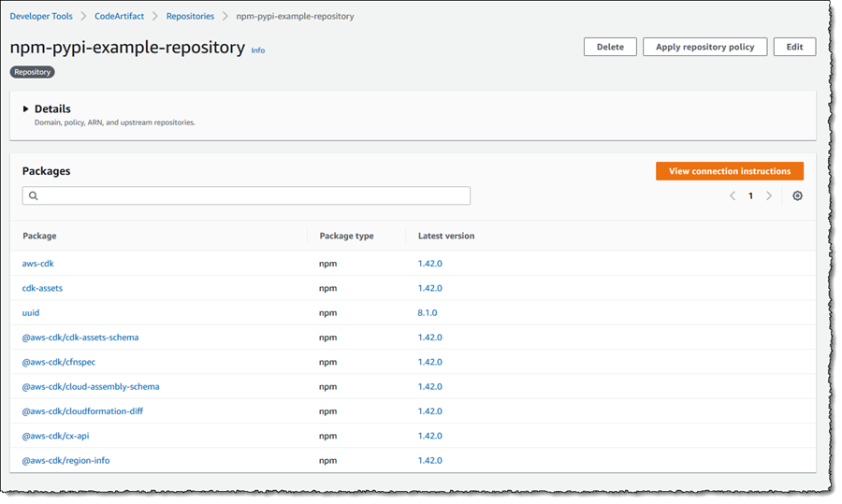Click the package search input field
The height and width of the screenshot is (504, 842).
[246, 196]
